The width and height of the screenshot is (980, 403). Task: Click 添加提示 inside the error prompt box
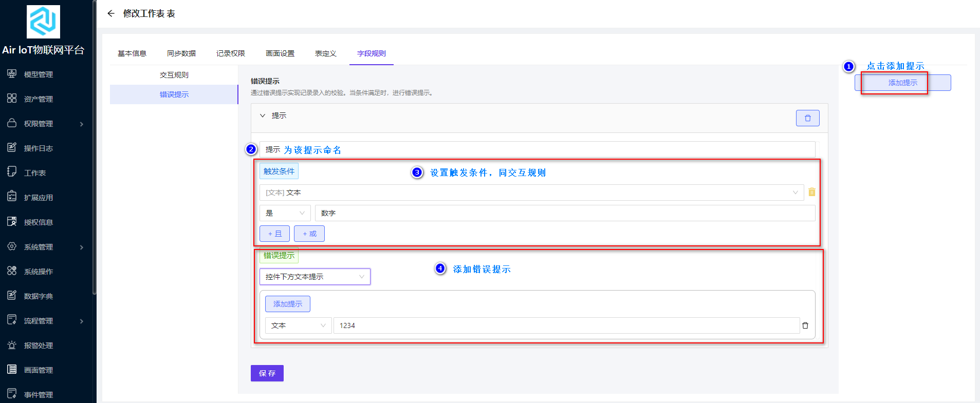(288, 304)
